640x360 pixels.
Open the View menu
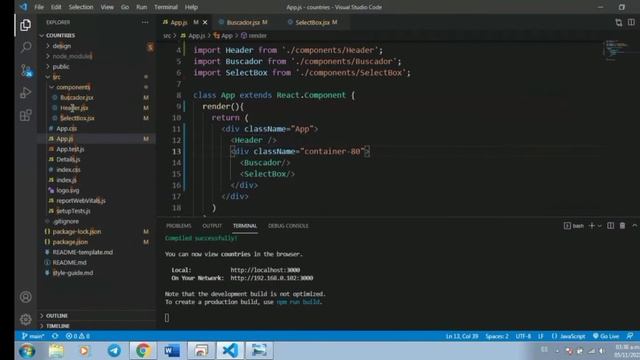point(107,7)
